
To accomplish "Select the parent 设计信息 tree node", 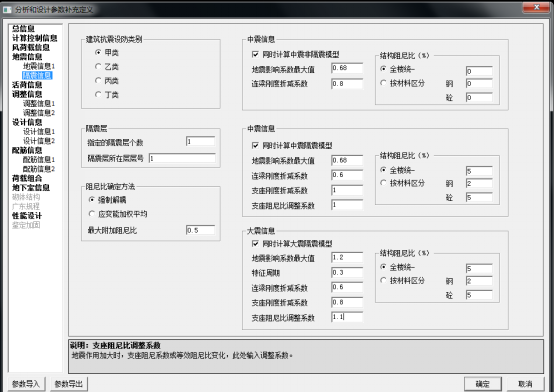I will click(27, 122).
